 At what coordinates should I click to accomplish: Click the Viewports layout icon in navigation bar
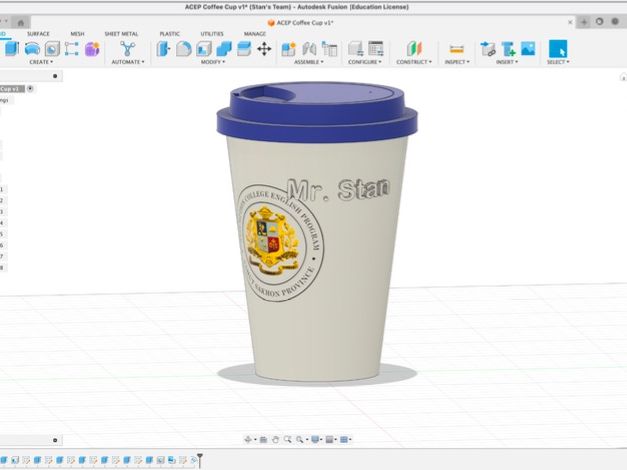click(344, 440)
